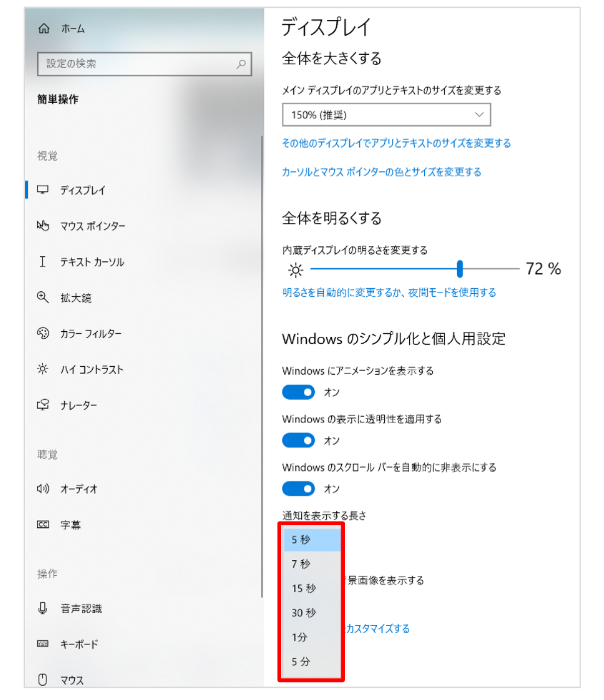Open auto brightness or night mode link
This screenshot has height=700, width=604.
click(x=389, y=293)
